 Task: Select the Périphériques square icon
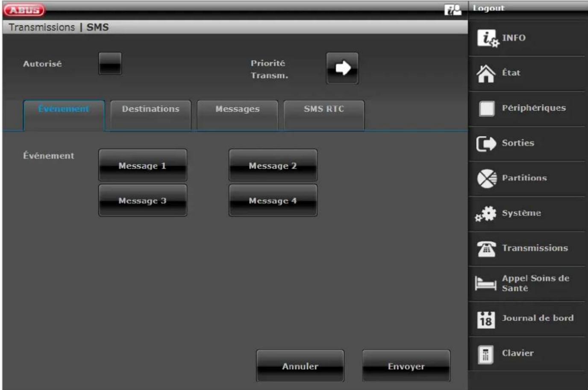click(486, 109)
